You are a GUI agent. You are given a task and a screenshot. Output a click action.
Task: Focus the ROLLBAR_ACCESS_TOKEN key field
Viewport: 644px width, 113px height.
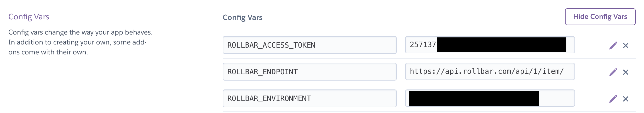tap(309, 45)
